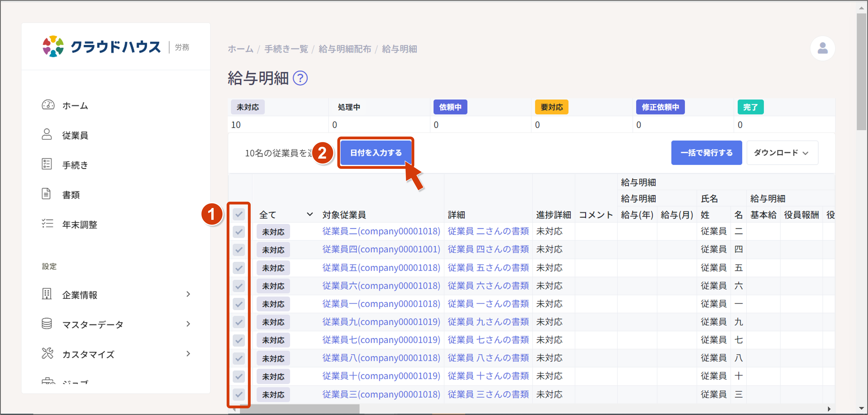Select the 要対応 status tab
This screenshot has height=415, width=868.
(552, 107)
